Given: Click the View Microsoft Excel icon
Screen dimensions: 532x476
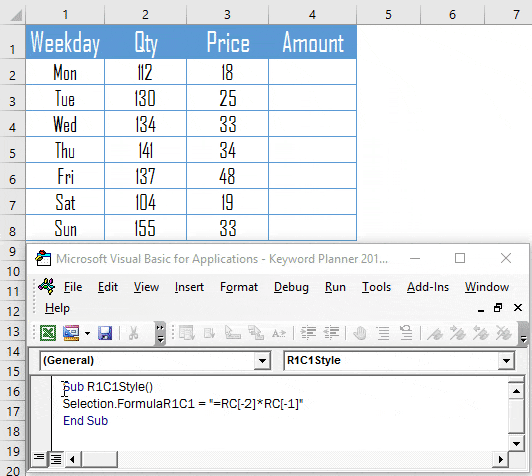Looking at the screenshot, I should (48, 333).
